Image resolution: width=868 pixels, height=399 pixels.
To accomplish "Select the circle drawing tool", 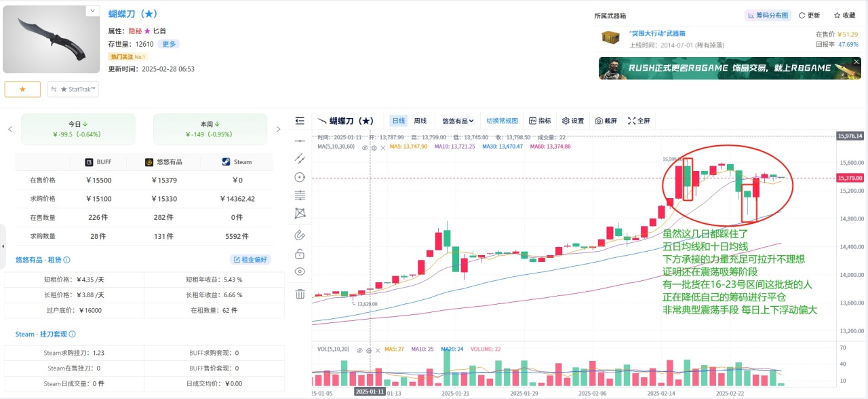I will (300, 176).
